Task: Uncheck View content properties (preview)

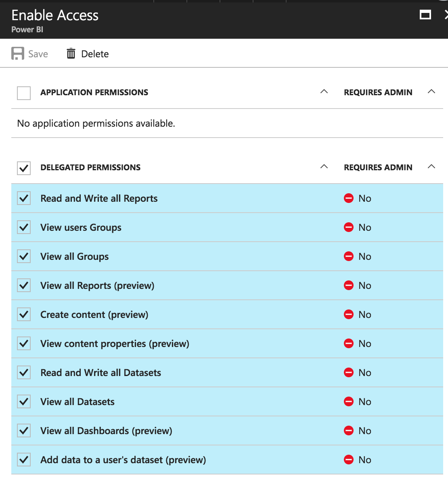Action: click(24, 343)
